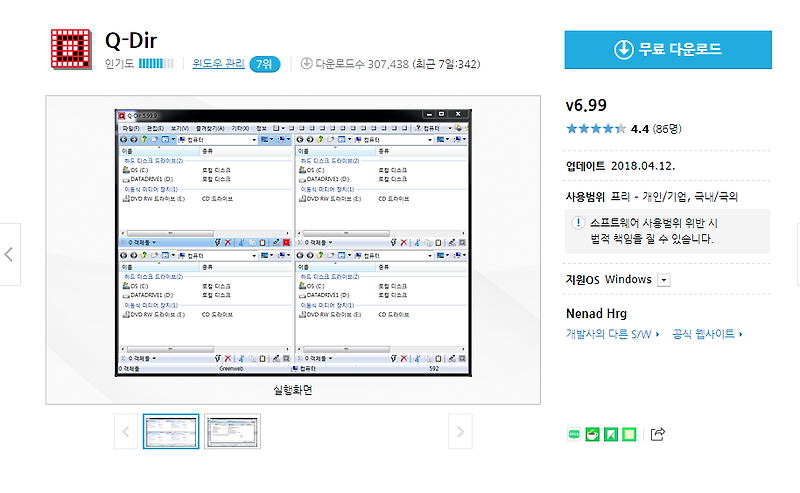Screen dimensions: 800x493
Task: Click the developer name Nenad Hrg
Action: [x=596, y=313]
